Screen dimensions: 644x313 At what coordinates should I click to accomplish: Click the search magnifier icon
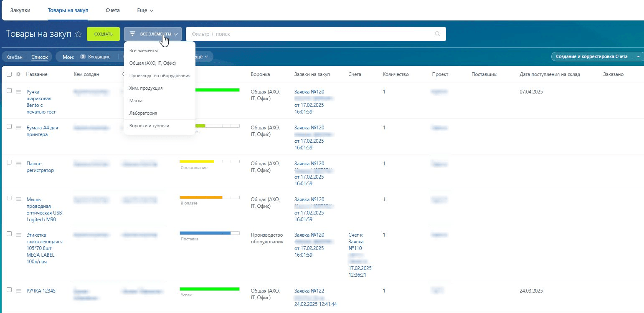coord(438,34)
